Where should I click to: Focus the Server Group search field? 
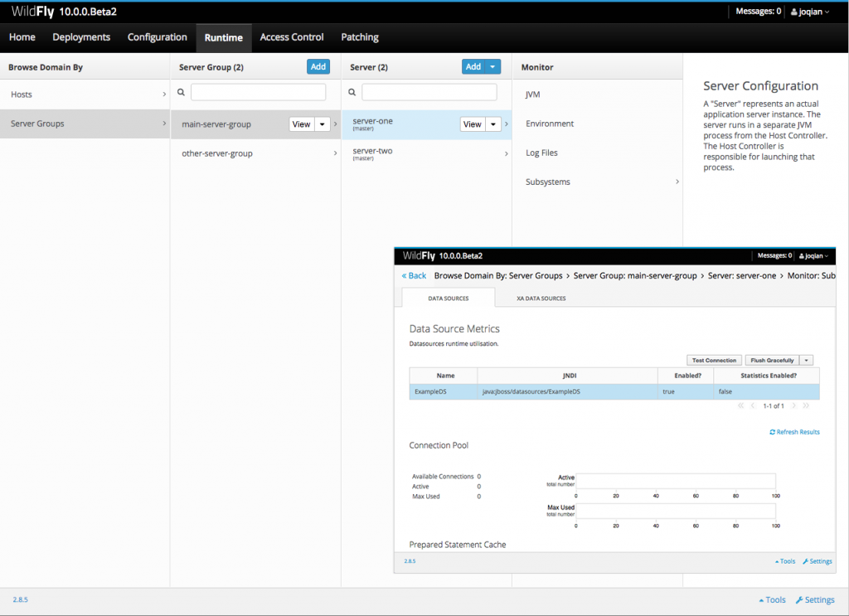pos(259,93)
